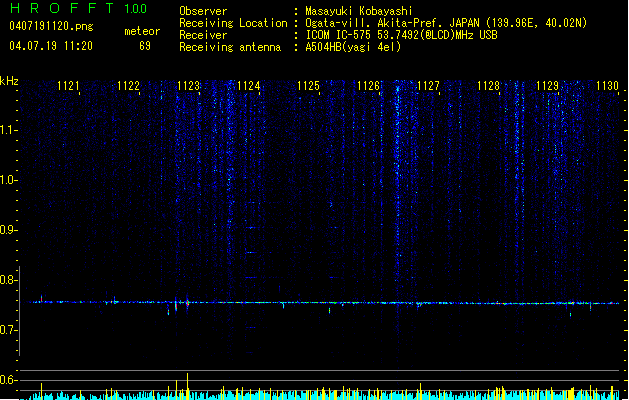Click the kHz axis unit label
The width and height of the screenshot is (629, 400).
pyautogui.click(x=9, y=81)
